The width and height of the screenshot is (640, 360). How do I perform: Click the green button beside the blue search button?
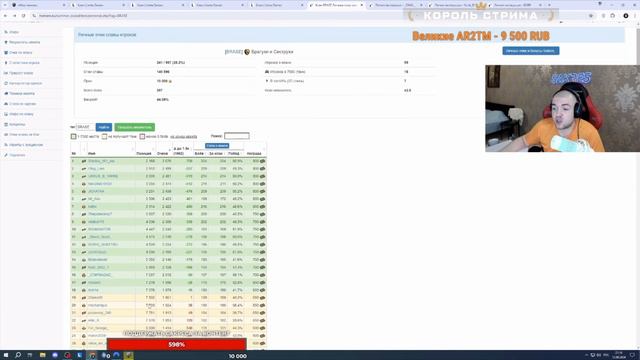click(x=134, y=127)
